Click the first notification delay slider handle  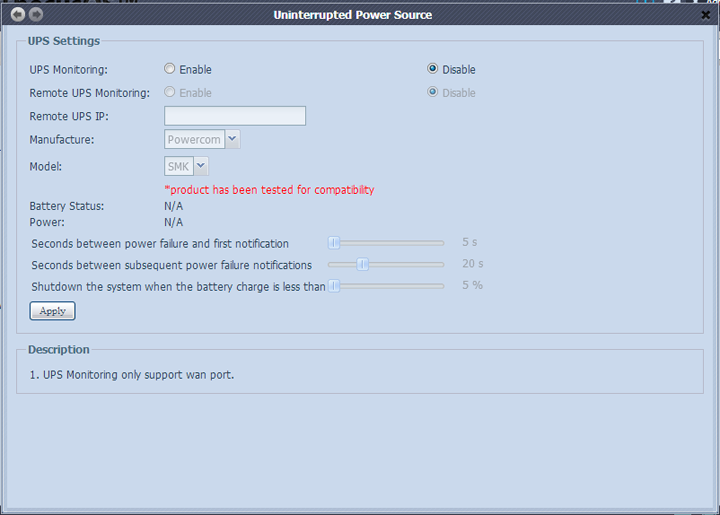[335, 242]
